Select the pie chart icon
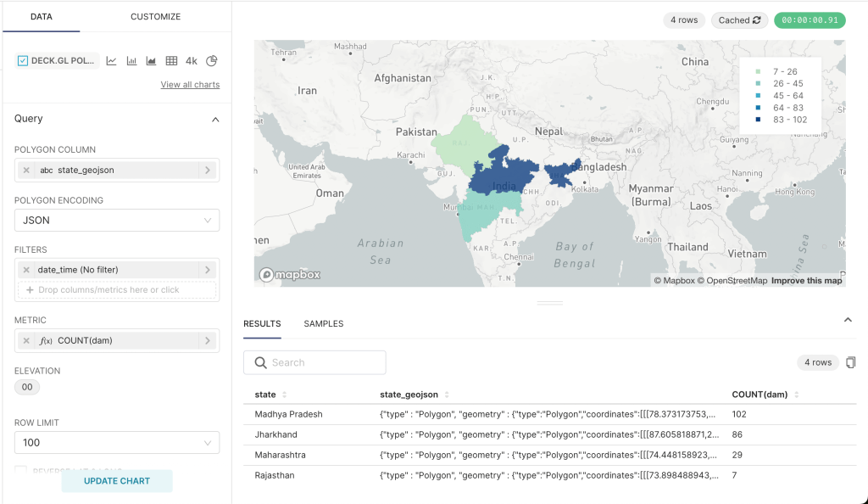868x504 pixels. coord(212,61)
